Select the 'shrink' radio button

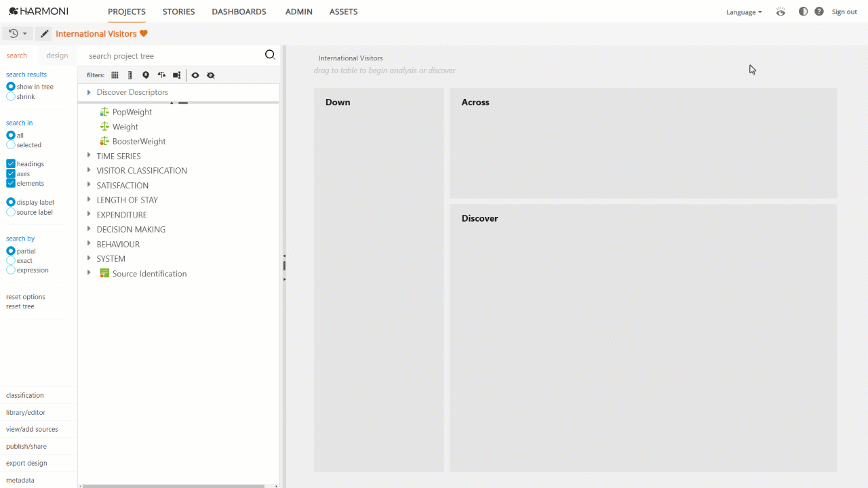(x=11, y=96)
